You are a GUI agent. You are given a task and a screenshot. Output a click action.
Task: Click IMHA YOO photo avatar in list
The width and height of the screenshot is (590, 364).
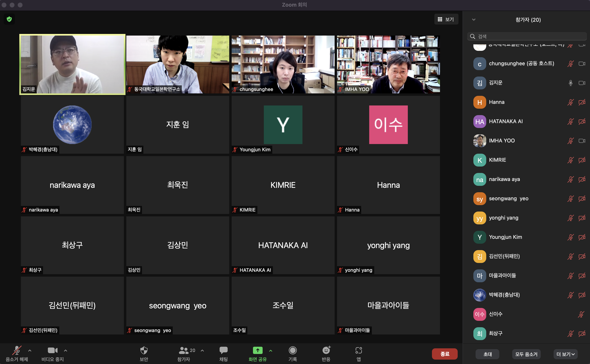479,141
